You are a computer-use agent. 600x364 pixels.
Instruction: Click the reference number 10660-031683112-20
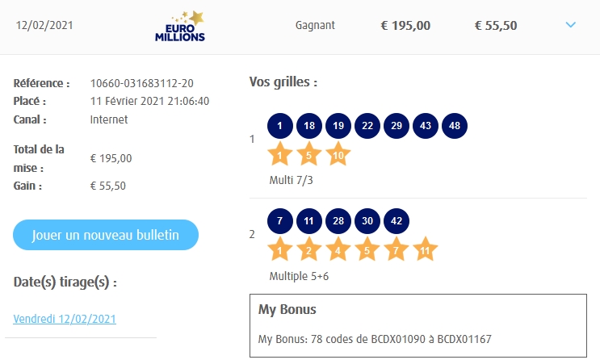[141, 83]
